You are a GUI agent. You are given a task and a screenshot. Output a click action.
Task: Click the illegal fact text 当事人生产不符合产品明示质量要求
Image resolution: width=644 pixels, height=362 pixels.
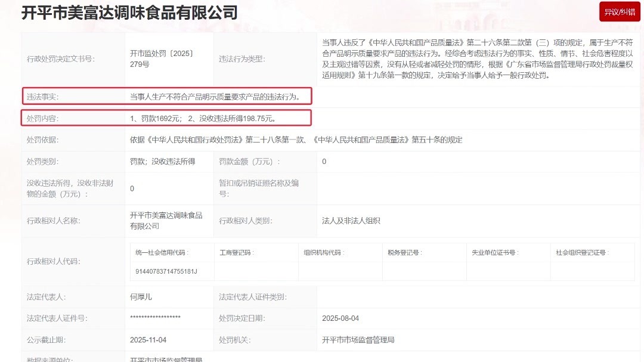tap(219, 97)
